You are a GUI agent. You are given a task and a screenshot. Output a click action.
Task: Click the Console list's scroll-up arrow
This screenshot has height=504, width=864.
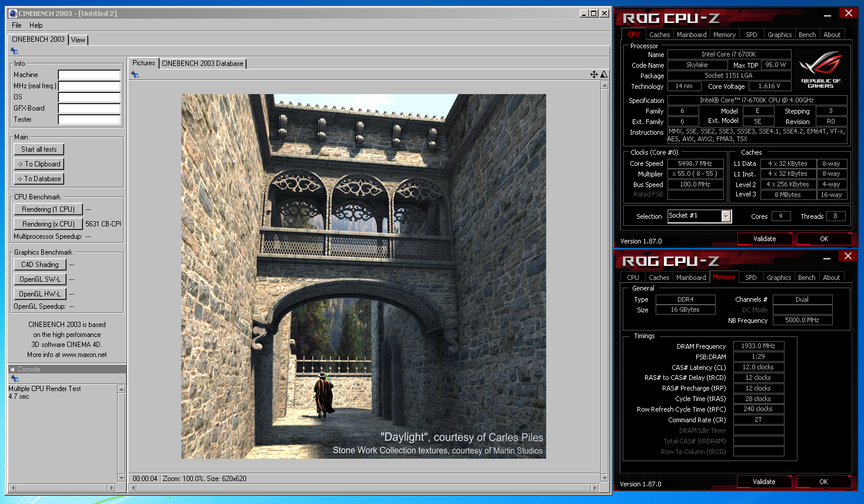[x=122, y=389]
